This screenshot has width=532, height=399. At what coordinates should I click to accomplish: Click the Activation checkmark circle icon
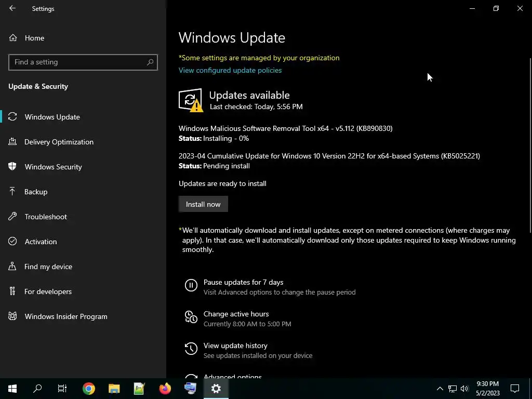click(12, 241)
